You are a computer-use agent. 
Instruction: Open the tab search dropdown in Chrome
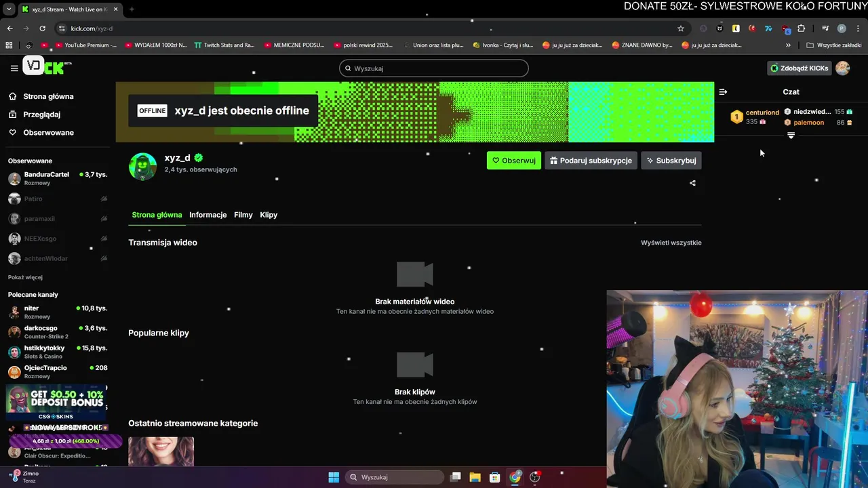point(9,9)
